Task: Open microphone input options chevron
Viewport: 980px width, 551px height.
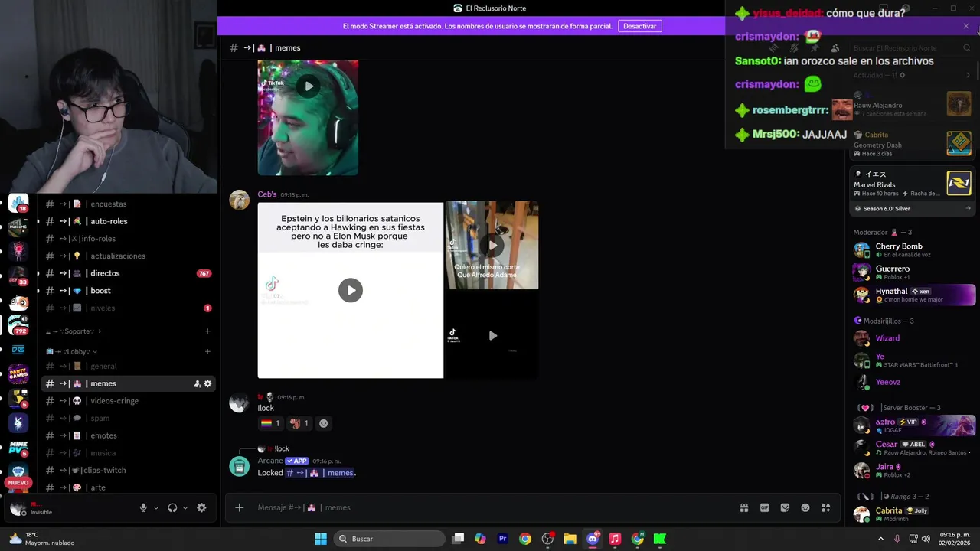Action: pos(156,507)
